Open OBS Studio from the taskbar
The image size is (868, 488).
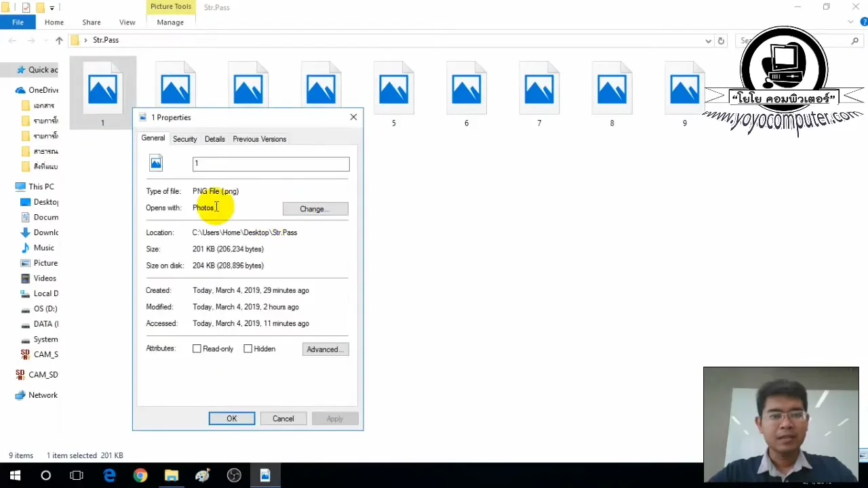pyautogui.click(x=233, y=474)
